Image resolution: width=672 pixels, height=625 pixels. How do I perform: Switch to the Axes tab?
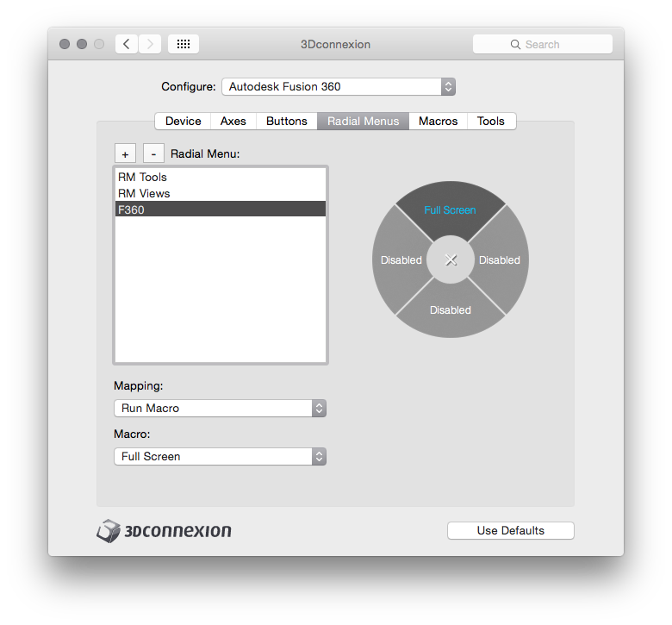(233, 121)
